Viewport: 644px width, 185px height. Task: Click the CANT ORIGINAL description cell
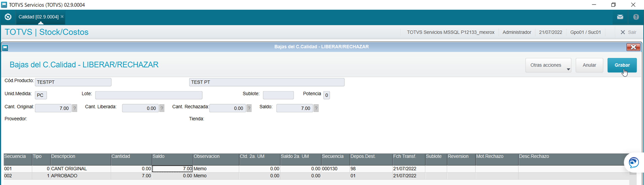(x=80, y=169)
